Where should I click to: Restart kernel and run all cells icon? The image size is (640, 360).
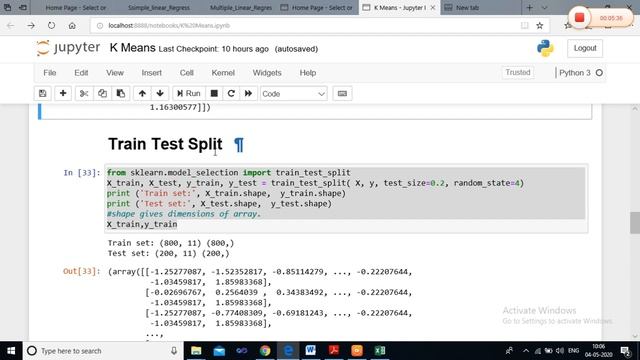tap(248, 93)
